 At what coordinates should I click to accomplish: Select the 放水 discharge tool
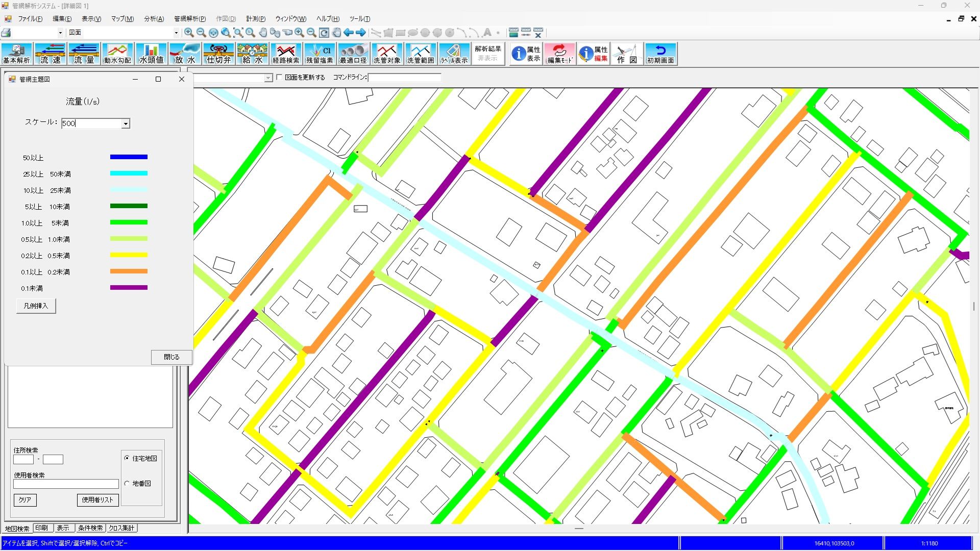[185, 54]
